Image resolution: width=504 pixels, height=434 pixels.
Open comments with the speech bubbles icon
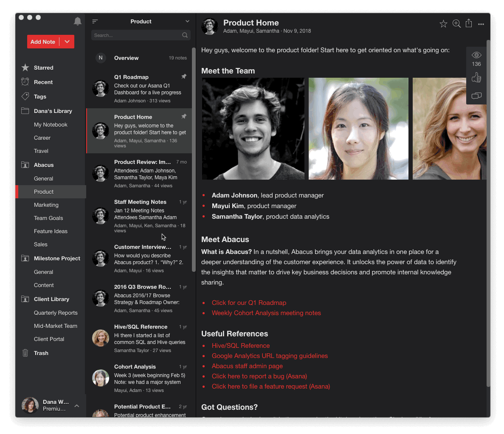[x=476, y=96]
